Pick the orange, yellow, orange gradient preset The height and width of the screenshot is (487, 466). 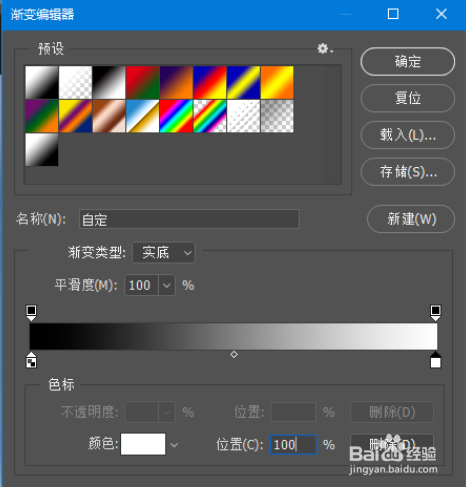277,82
